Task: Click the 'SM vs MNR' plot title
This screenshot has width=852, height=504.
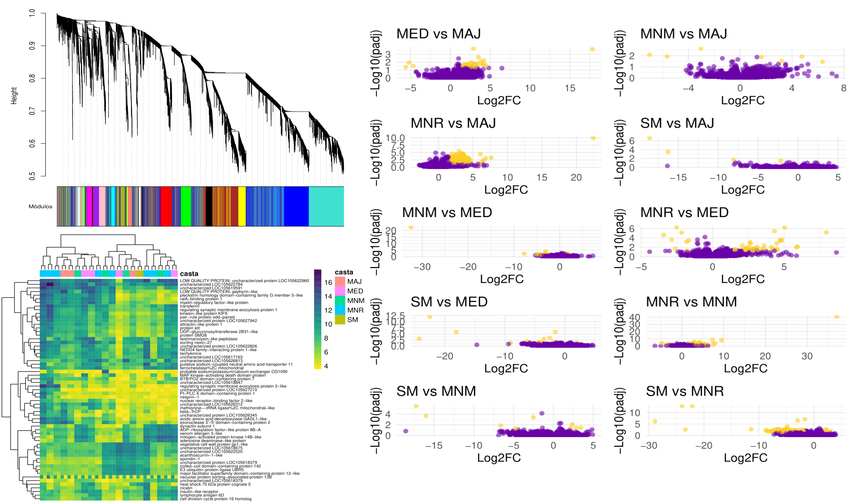Action: [x=685, y=391]
